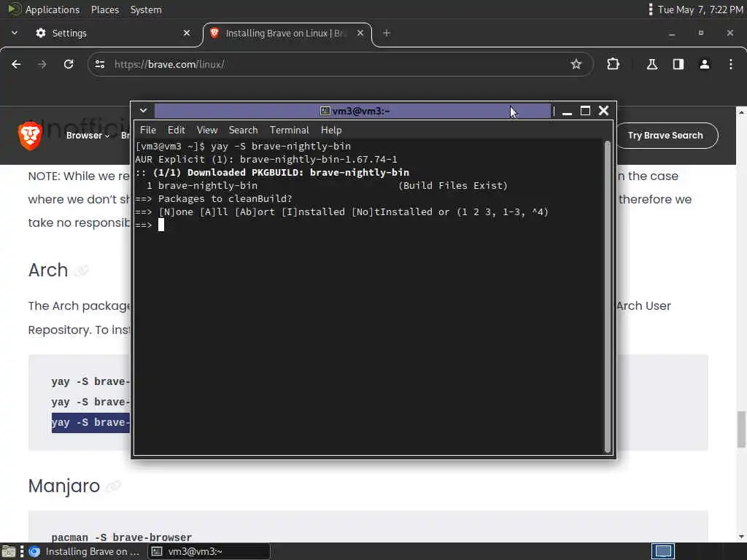Click the pacman -S brave-browser command text

(x=122, y=537)
